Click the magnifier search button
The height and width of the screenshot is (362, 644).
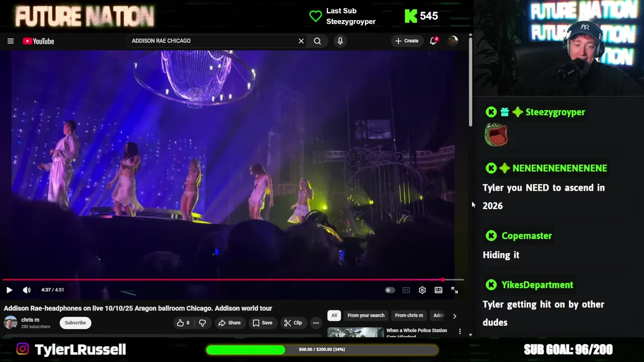(x=317, y=41)
